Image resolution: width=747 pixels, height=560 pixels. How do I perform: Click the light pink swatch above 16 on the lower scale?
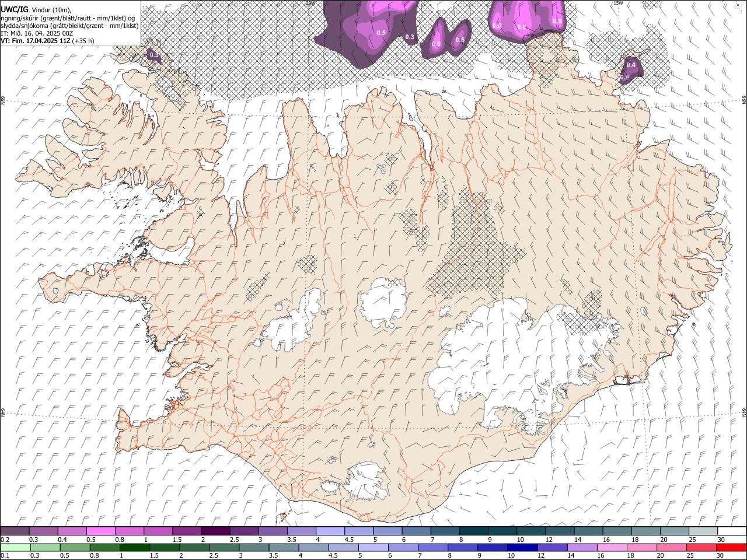tap(612, 547)
